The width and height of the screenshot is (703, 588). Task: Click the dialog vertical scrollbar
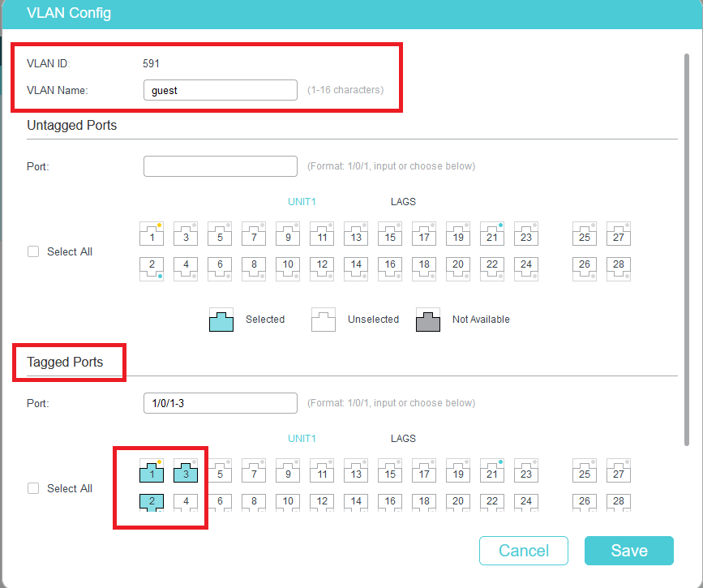point(687,249)
